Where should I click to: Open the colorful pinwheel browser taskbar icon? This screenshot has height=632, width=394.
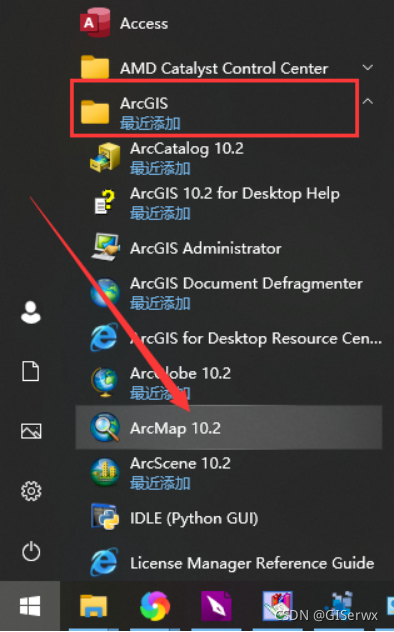[x=155, y=606]
